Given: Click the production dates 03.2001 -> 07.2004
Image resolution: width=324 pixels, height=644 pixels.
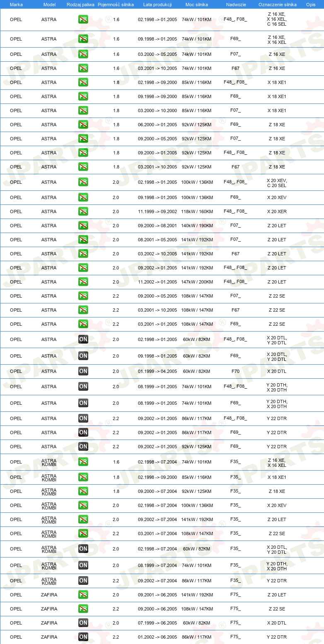Looking at the screenshot, I should [157, 533].
